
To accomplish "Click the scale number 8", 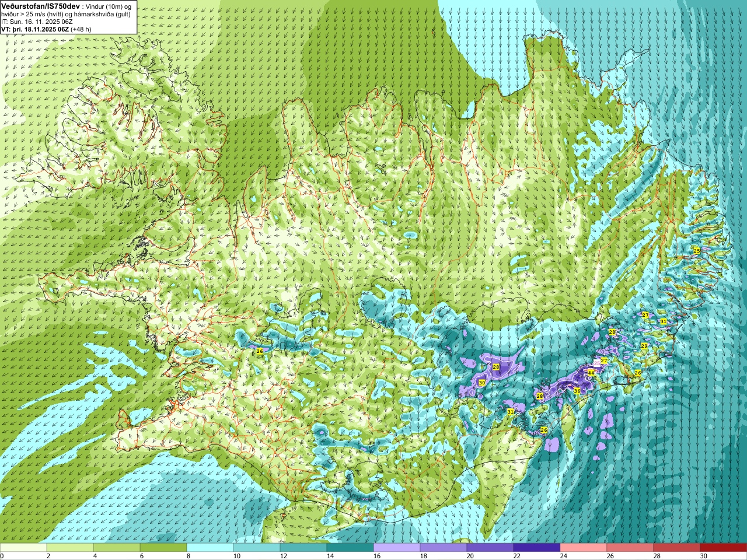I will tap(190, 556).
